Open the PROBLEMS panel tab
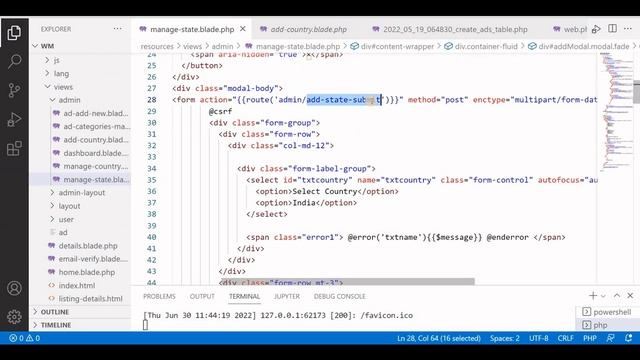This screenshot has height=360, width=640. (159, 296)
